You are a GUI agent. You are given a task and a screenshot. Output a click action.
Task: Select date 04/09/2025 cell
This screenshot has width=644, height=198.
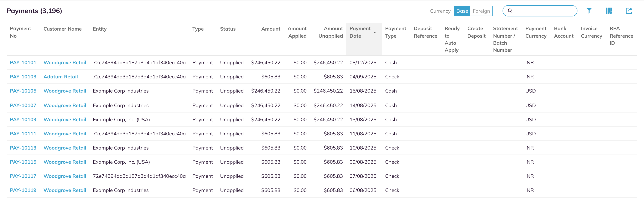coord(363,77)
